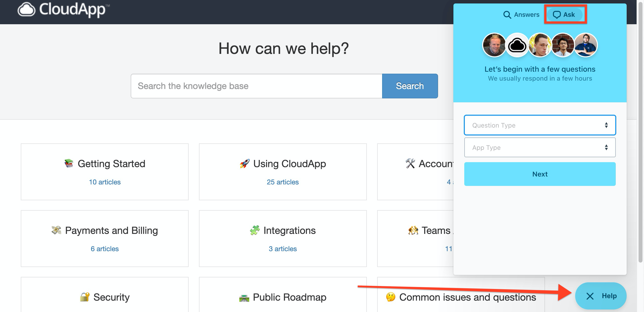Click the magnifier icon beside Answers
The height and width of the screenshot is (312, 644).
[507, 15]
